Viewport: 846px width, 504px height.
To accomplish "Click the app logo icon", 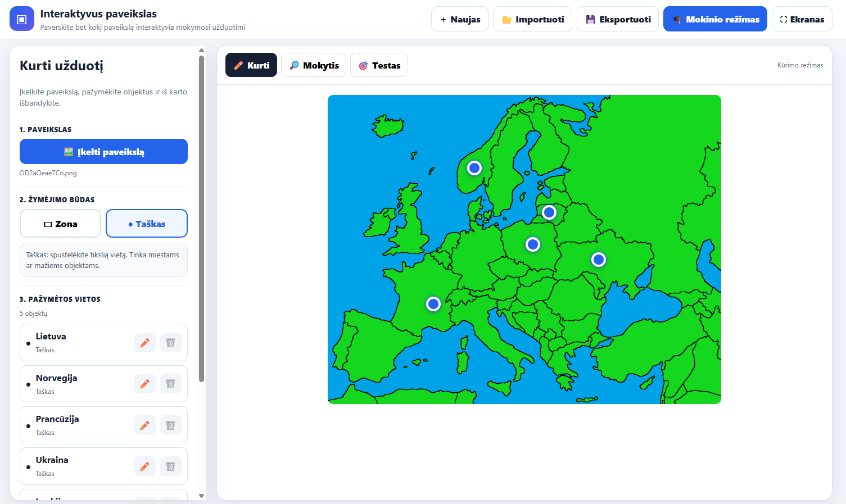I will tap(22, 19).
